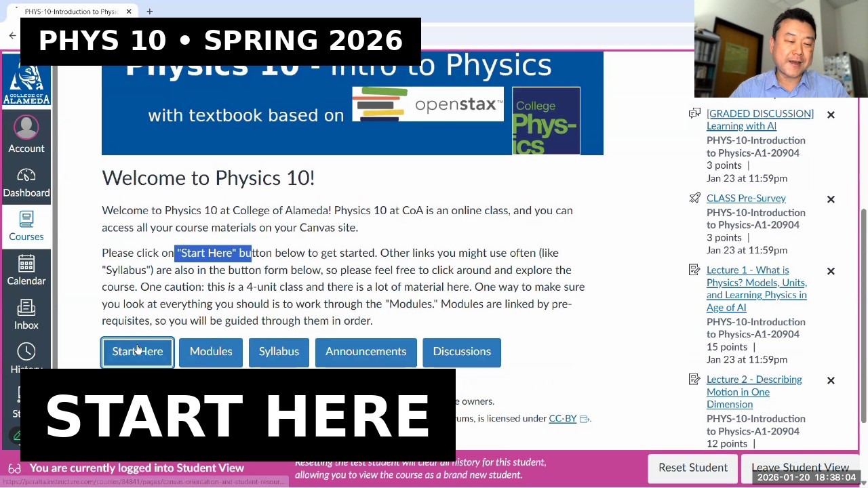This screenshot has width=868, height=488.
Task: Open the CLASS Pre-Survey link
Action: click(x=746, y=198)
